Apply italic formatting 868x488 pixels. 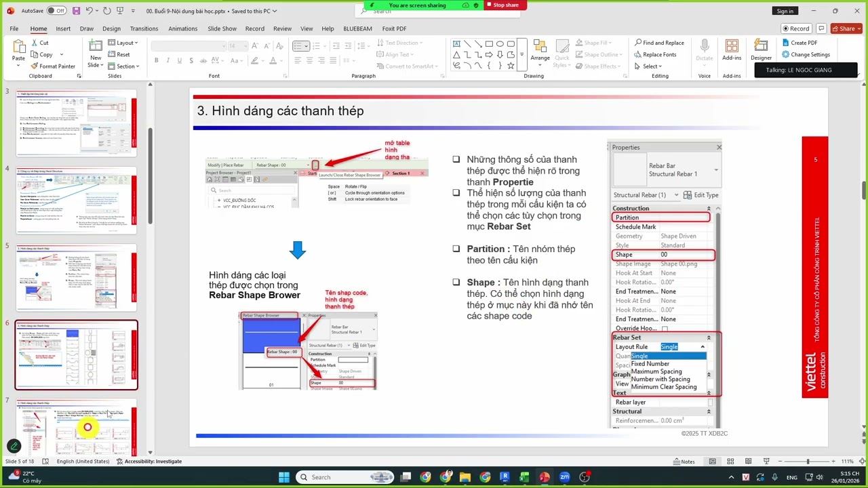click(167, 60)
